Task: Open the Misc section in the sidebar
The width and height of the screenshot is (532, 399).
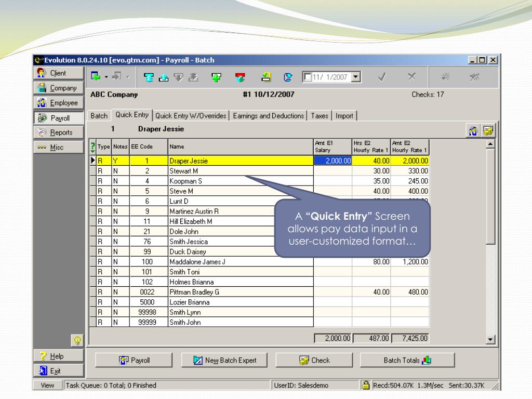Action: coord(59,147)
